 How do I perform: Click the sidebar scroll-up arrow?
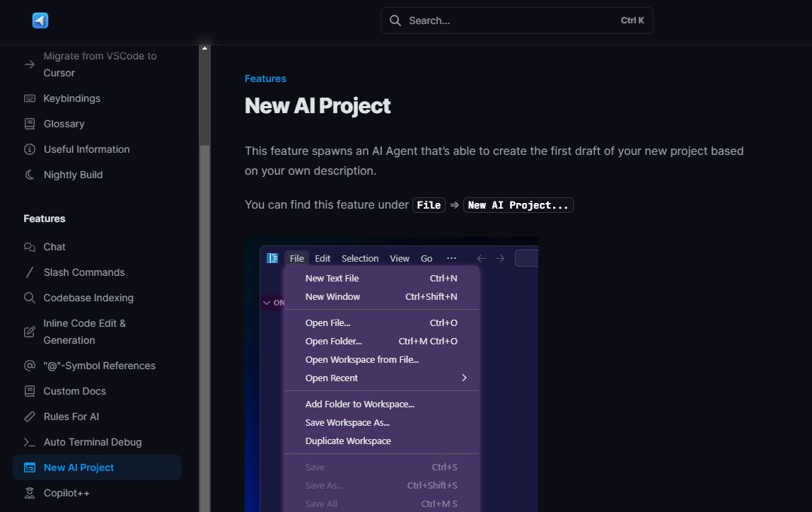point(204,48)
